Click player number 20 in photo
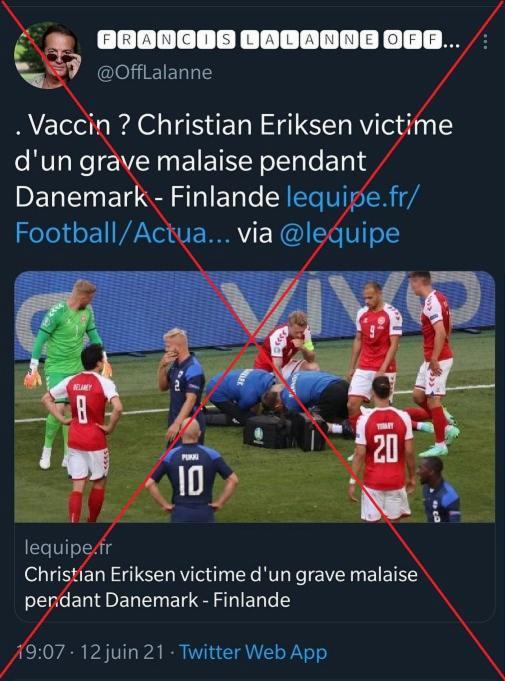505x681 pixels. [384, 450]
